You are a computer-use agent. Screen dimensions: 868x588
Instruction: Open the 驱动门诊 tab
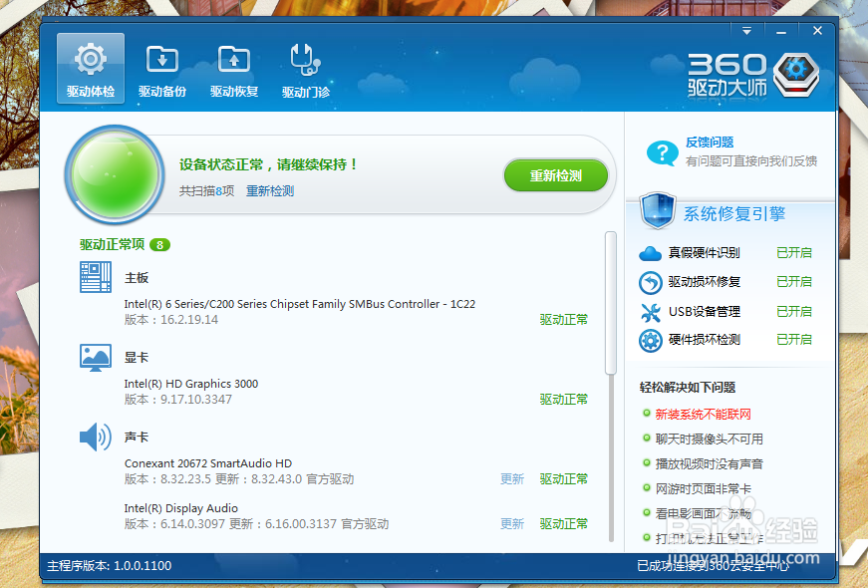pos(306,71)
